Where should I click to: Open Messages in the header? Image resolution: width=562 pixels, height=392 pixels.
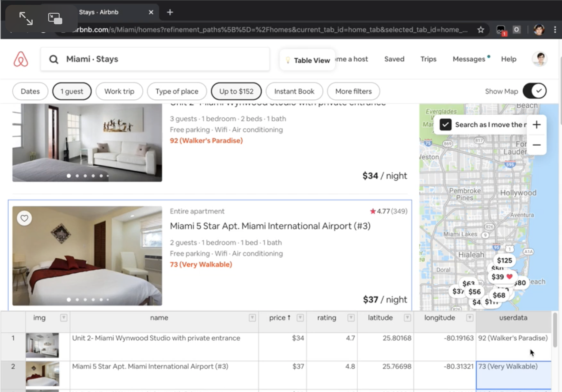point(469,59)
